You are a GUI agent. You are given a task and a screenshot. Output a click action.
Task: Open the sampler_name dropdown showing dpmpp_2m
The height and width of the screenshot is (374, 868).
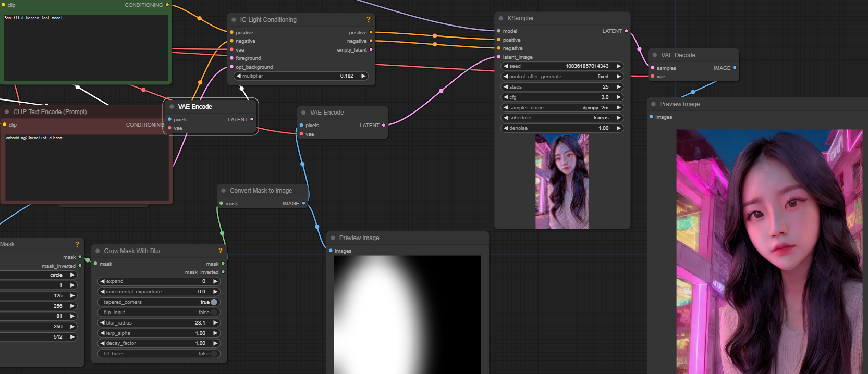click(x=562, y=108)
